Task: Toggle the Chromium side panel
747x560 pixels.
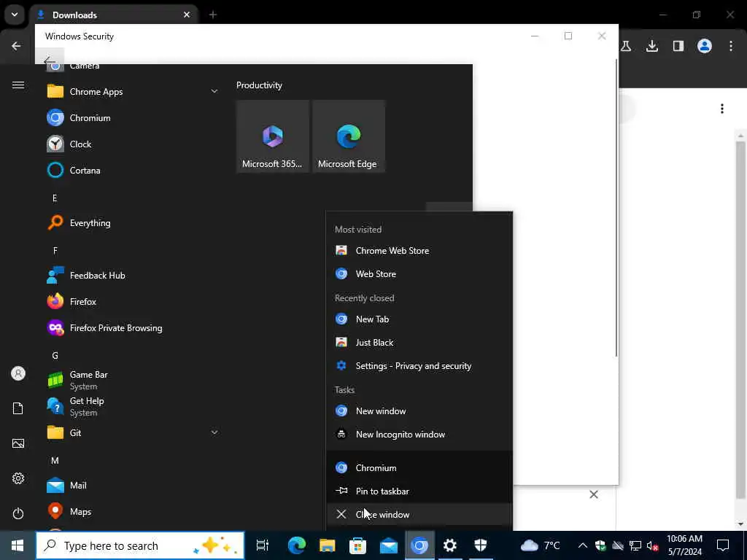Action: click(x=678, y=46)
